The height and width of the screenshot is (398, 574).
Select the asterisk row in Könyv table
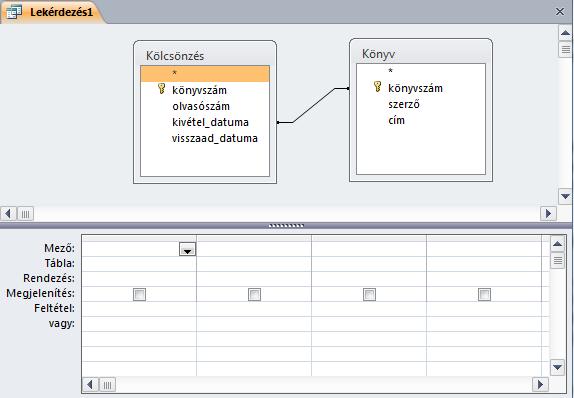(x=421, y=71)
